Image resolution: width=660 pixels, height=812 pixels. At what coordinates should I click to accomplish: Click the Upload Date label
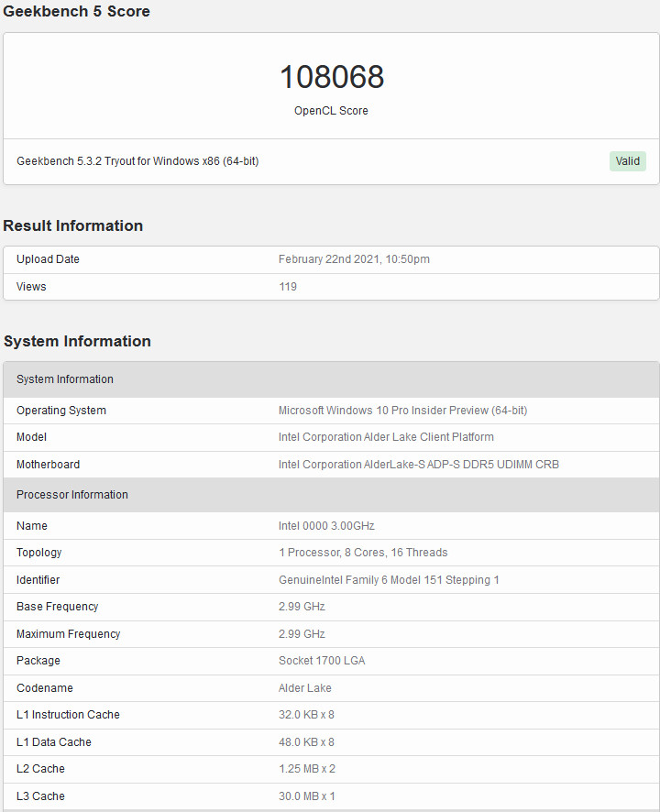click(48, 259)
